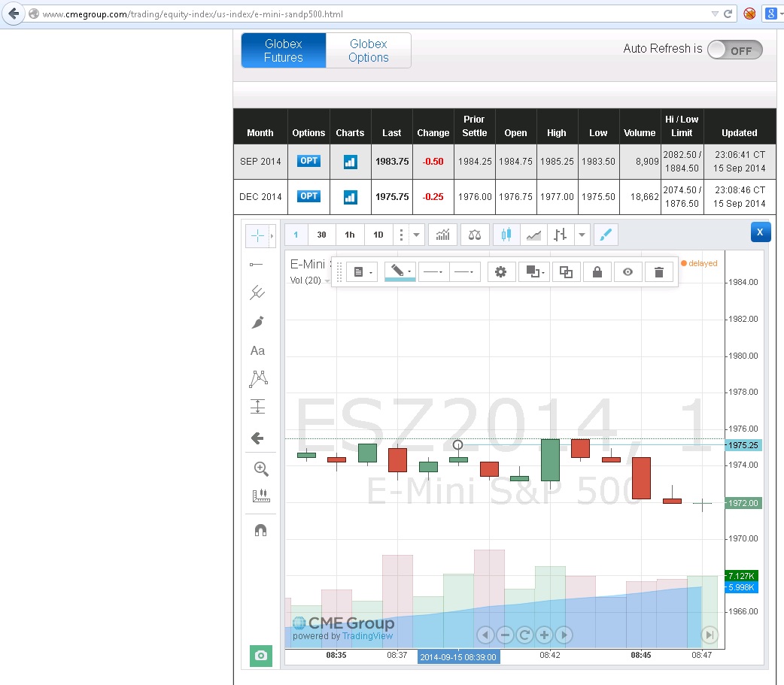Grab the drawing toolbar drag handle
The width and height of the screenshot is (784, 685).
pyautogui.click(x=339, y=272)
